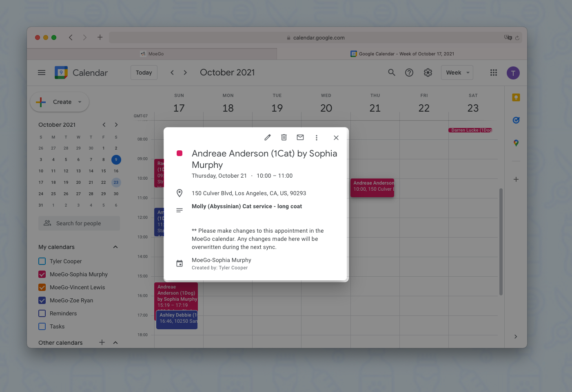This screenshot has height=392, width=572.
Task: Click the event's pink color dot
Action: pyautogui.click(x=180, y=153)
